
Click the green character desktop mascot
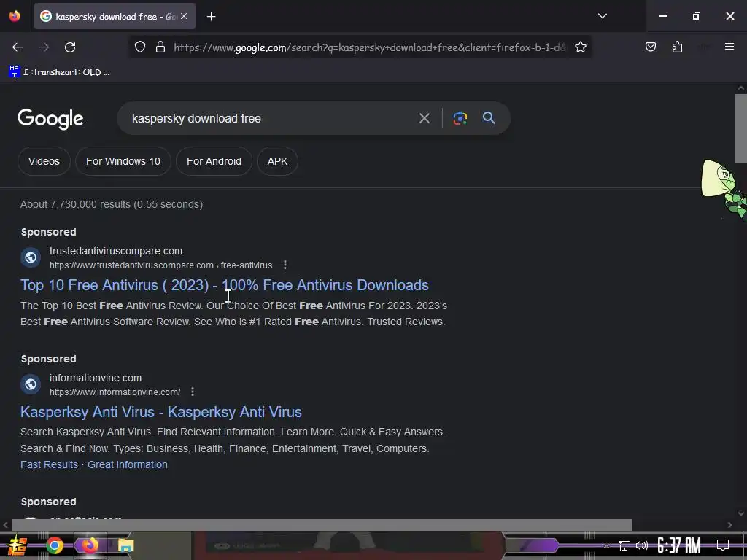pos(724,189)
